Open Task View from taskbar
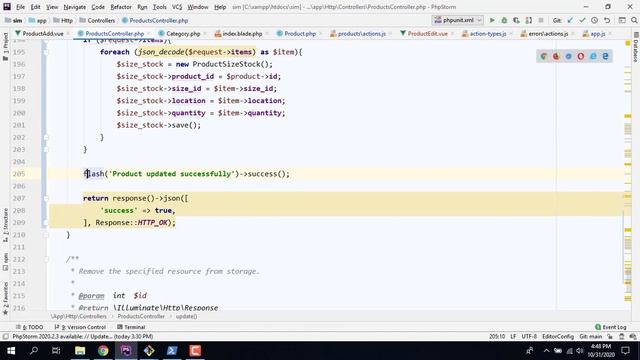 [56, 351]
